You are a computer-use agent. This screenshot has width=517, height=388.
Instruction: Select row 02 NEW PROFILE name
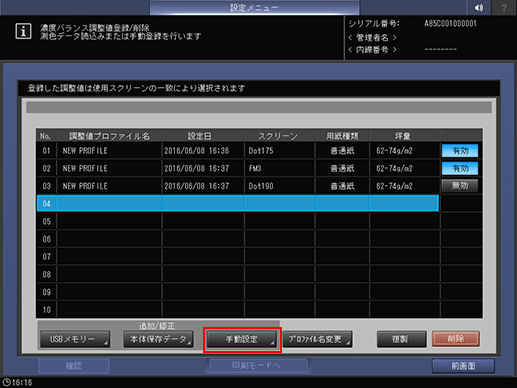[85, 168]
